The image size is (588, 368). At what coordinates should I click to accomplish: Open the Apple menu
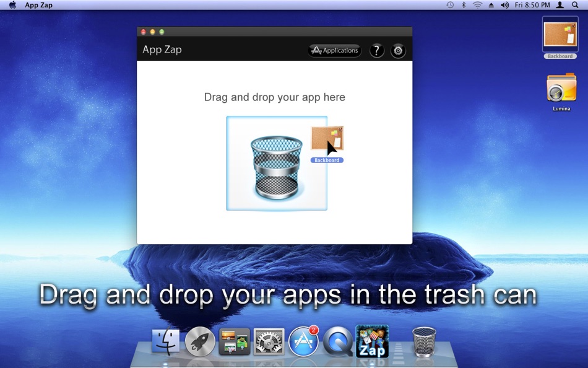point(13,5)
